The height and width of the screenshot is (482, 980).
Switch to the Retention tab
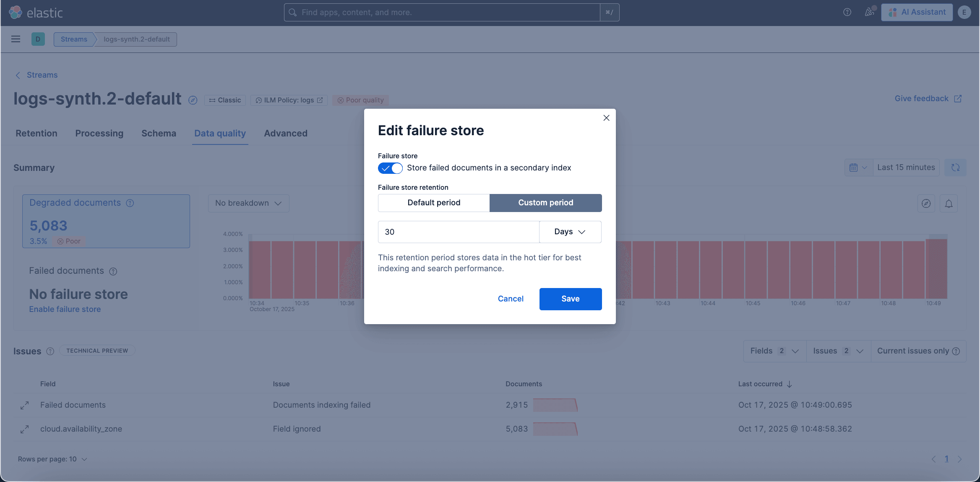tap(36, 133)
